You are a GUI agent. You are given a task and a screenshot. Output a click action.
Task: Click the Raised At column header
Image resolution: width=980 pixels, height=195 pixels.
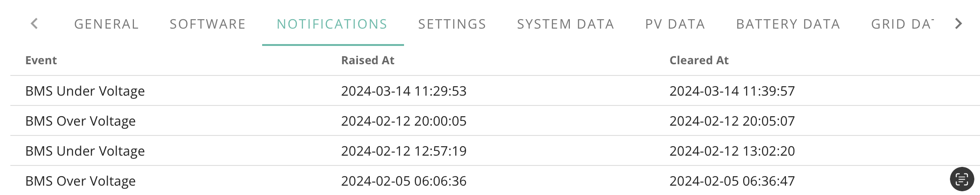pos(367,60)
